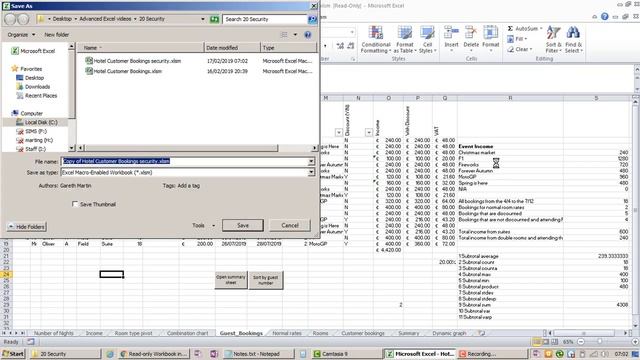Refresh the 20 Security folder view
The height and width of the screenshot is (360, 640).
click(x=214, y=19)
